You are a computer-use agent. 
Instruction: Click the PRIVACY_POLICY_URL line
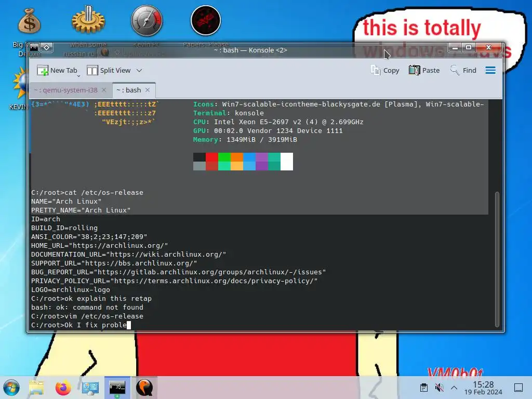(x=175, y=281)
